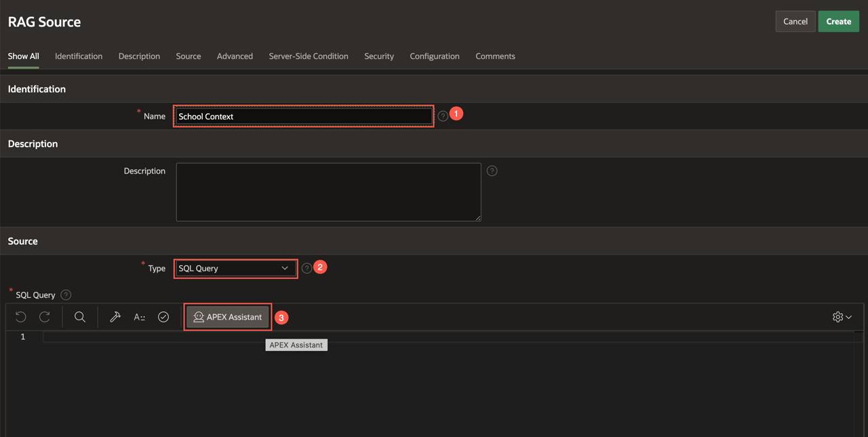Viewport: 868px width, 437px height.
Task: Open the Configuration tab
Action: 435,56
